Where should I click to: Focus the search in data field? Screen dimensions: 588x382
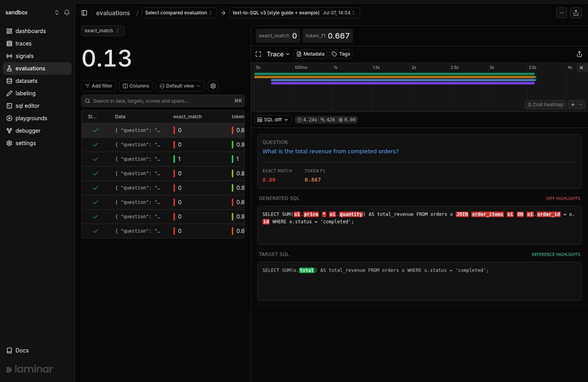point(163,101)
